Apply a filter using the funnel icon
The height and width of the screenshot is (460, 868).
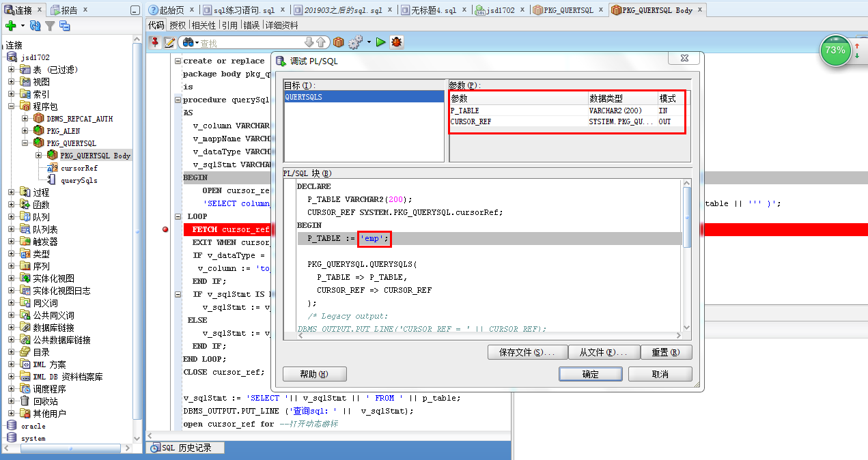pyautogui.click(x=51, y=25)
